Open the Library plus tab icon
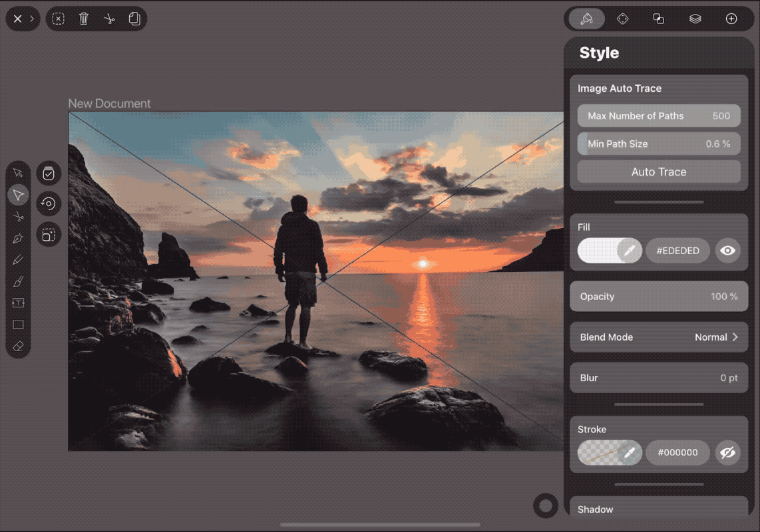This screenshot has width=760, height=532. coord(731,19)
